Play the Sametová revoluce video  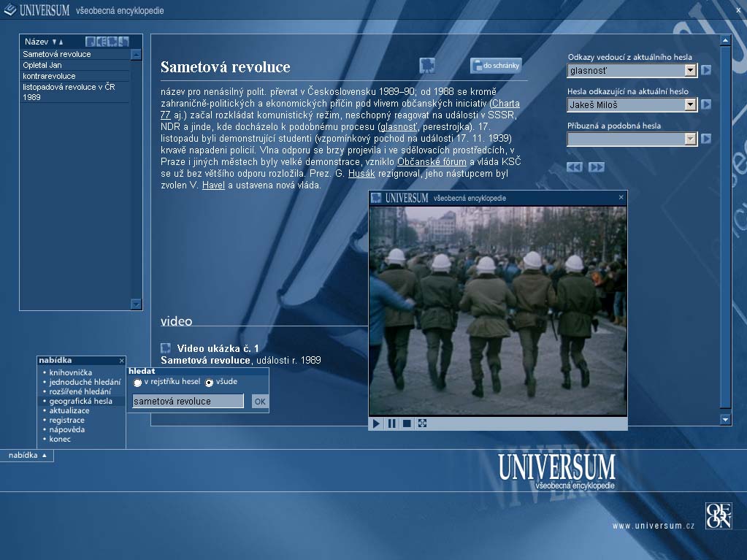click(376, 423)
